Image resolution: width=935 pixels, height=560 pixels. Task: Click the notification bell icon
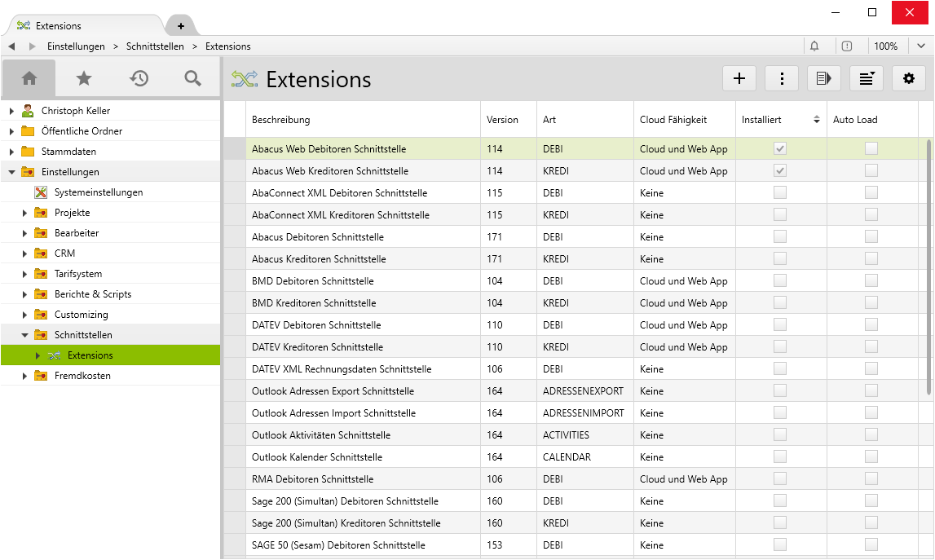[x=814, y=46]
